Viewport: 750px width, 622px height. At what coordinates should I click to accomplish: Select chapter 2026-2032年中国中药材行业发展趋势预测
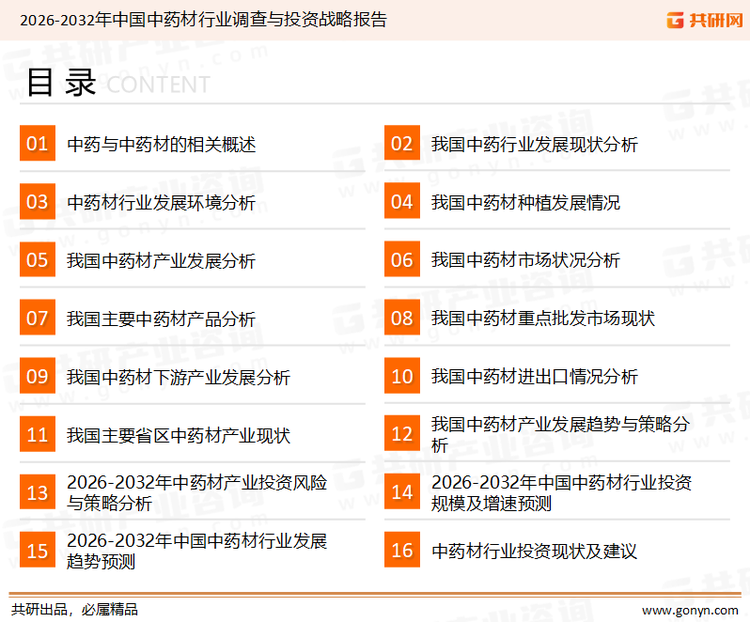(197, 551)
